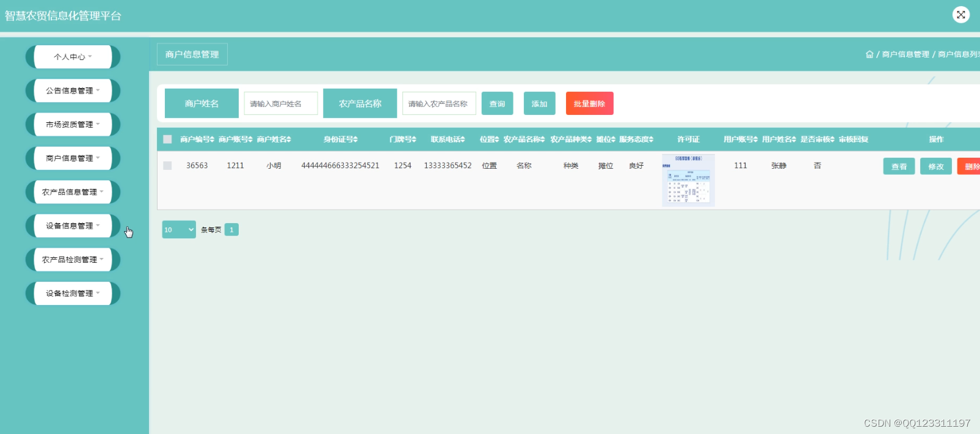The image size is (980, 434).
Task: Click merchant name cell 小明
Action: pyautogui.click(x=274, y=166)
